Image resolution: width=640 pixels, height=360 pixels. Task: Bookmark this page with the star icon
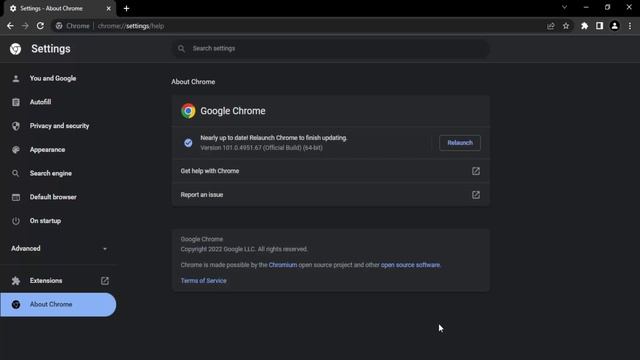tap(566, 26)
